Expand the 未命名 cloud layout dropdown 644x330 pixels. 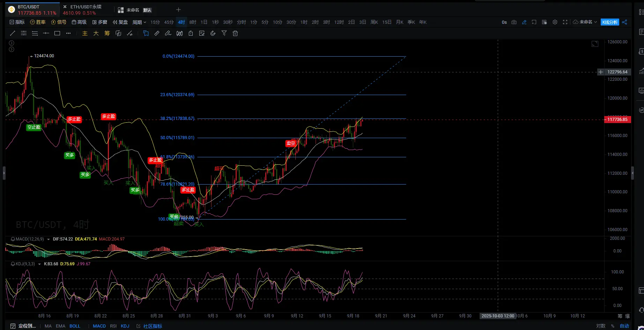(585, 22)
